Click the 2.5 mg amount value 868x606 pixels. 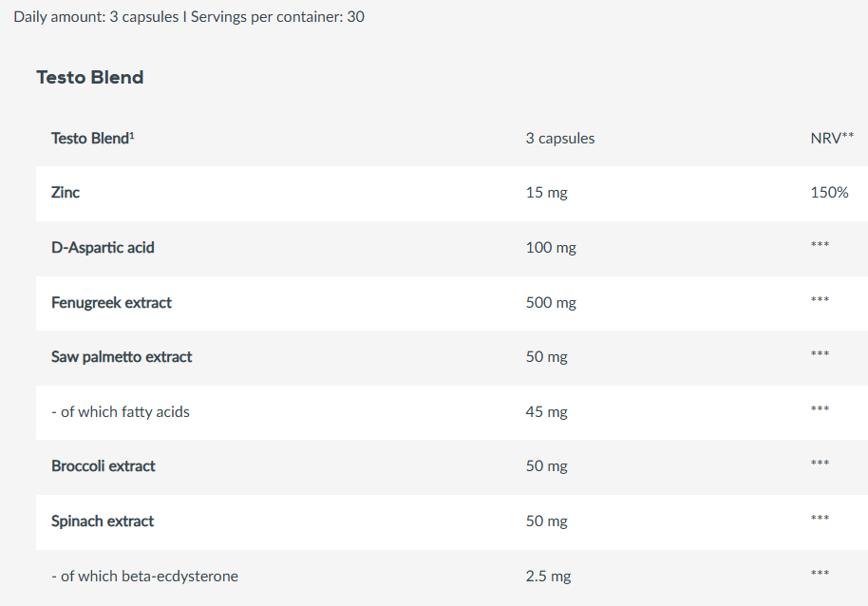tap(549, 577)
